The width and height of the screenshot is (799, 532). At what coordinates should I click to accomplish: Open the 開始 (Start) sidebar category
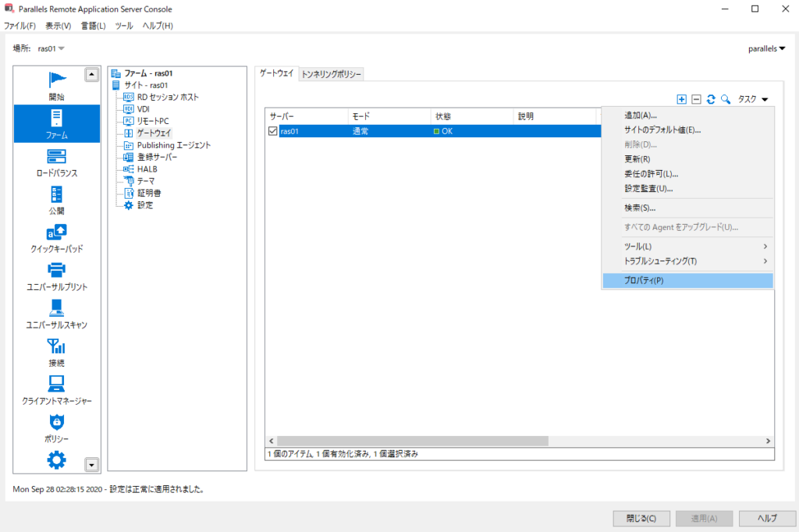click(x=56, y=86)
